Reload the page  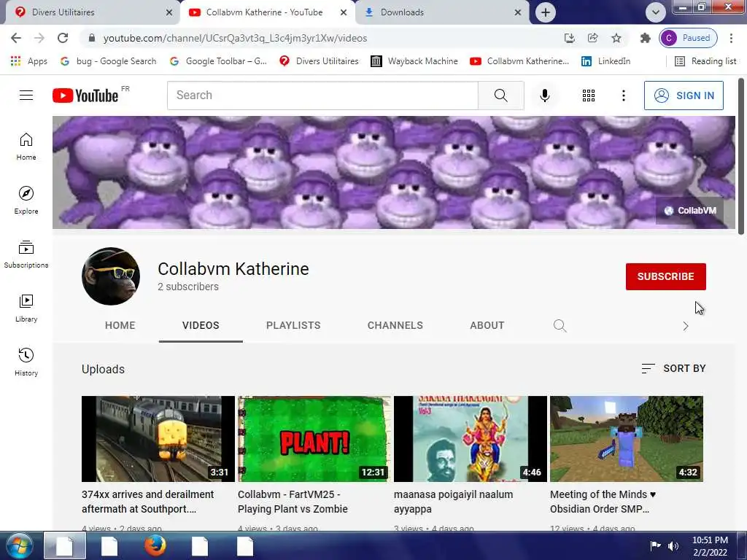(x=63, y=38)
